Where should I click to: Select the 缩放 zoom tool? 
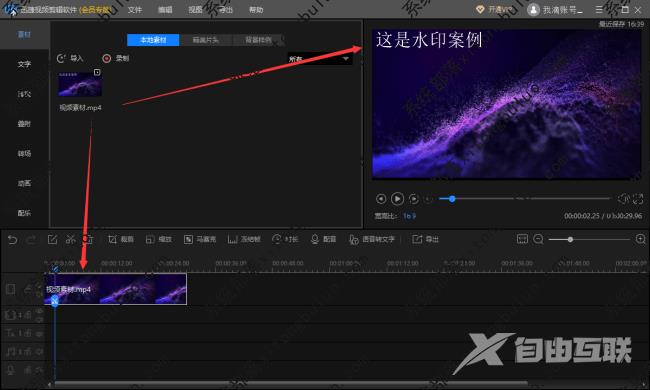click(159, 239)
